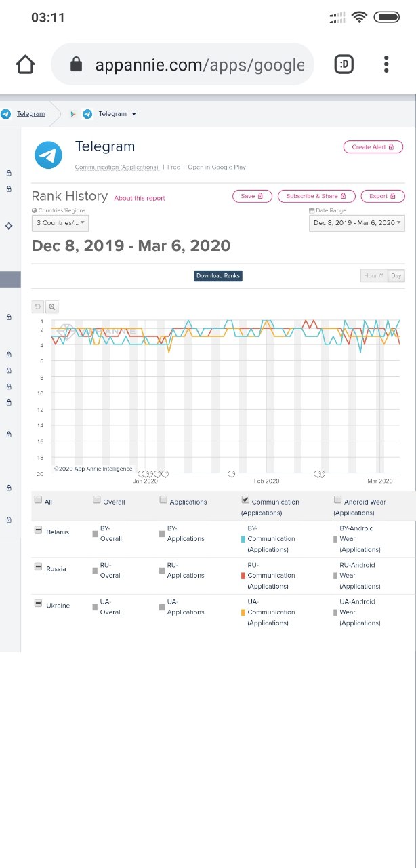Toggle UA-Android Wear gray swatch
This screenshot has width=416, height=868.
(x=336, y=612)
